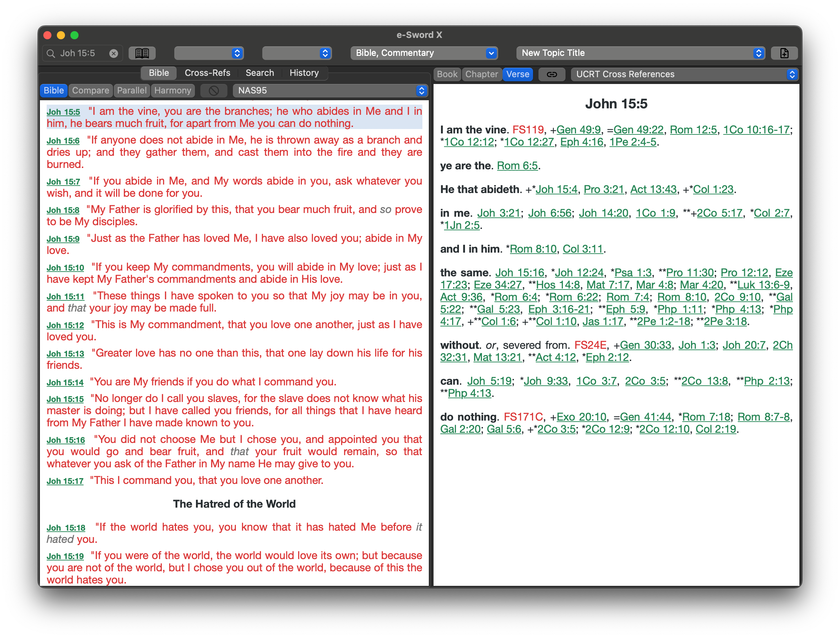840x638 pixels.
Task: Switch Bible view to Parallel mode
Action: tap(131, 90)
